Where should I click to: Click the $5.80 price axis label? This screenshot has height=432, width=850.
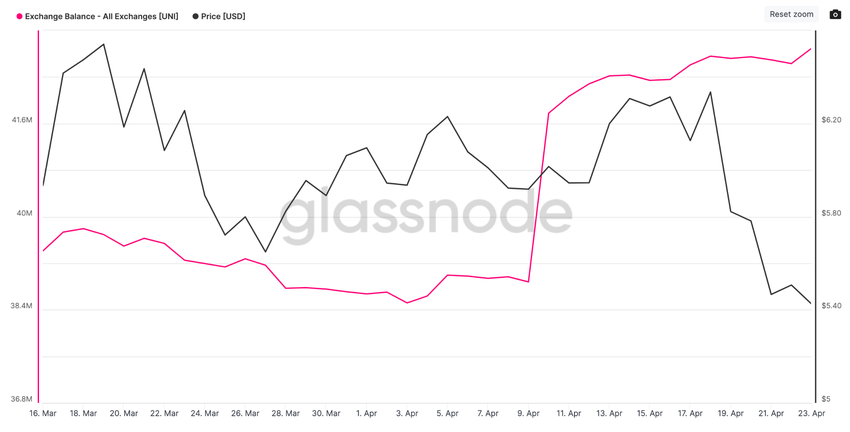coord(831,214)
